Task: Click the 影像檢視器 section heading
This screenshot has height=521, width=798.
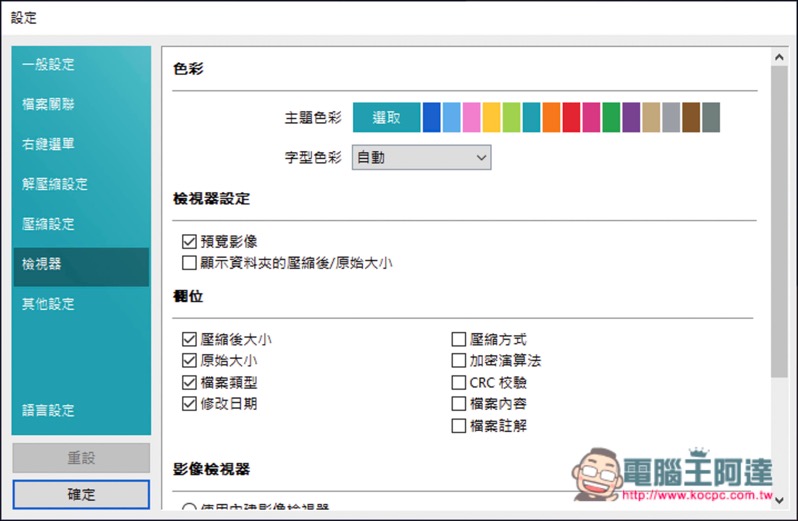Action: pyautogui.click(x=211, y=469)
